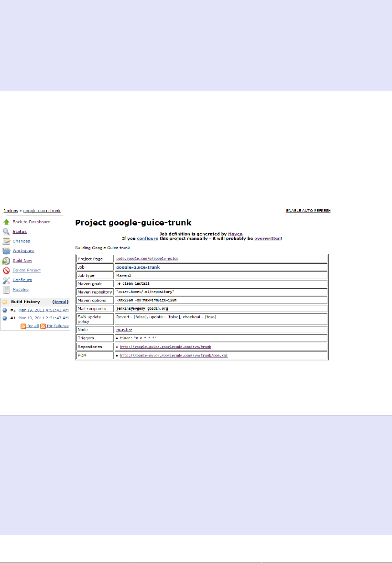Select the '-e clean install' Maven goals text
The height and width of the screenshot is (563, 392).
(133, 284)
